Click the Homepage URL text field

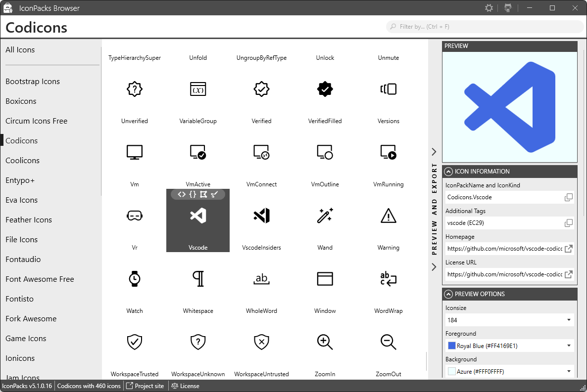pyautogui.click(x=505, y=249)
